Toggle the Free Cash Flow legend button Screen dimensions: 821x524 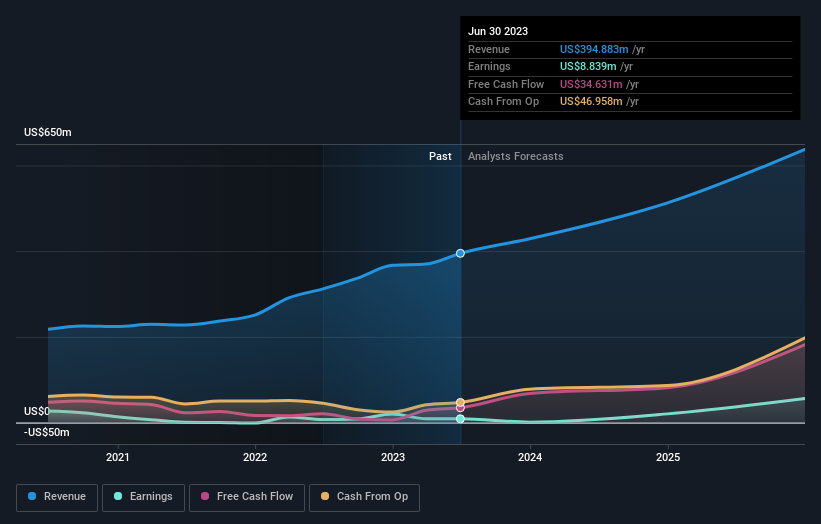247,497
